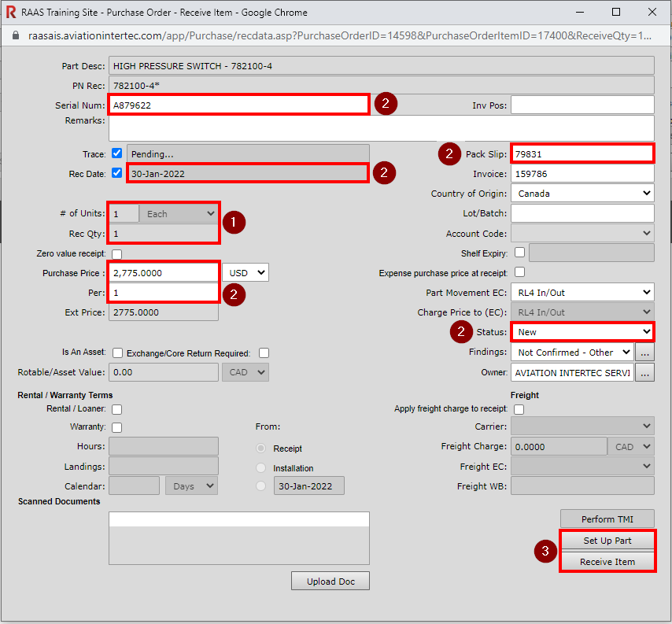672x624 pixels.
Task: Expand the Part Movement EC dropdown
Action: tap(582, 293)
